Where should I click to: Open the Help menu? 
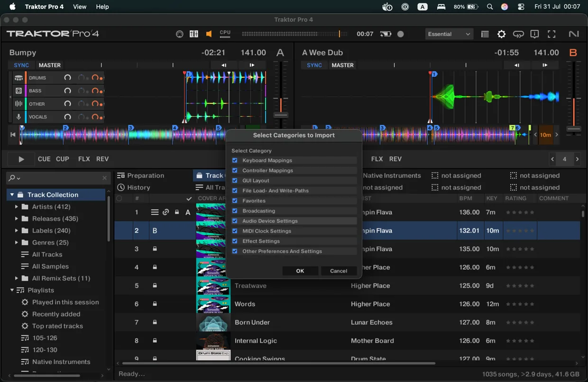[x=102, y=7]
